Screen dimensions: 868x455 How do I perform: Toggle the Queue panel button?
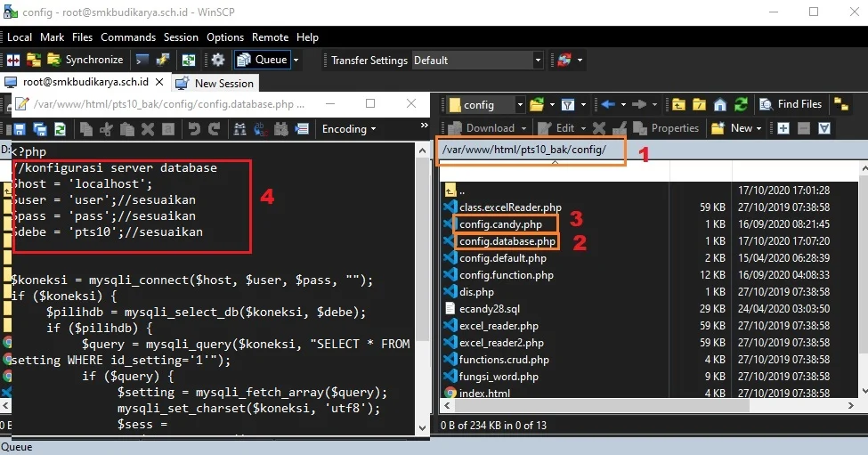point(262,60)
